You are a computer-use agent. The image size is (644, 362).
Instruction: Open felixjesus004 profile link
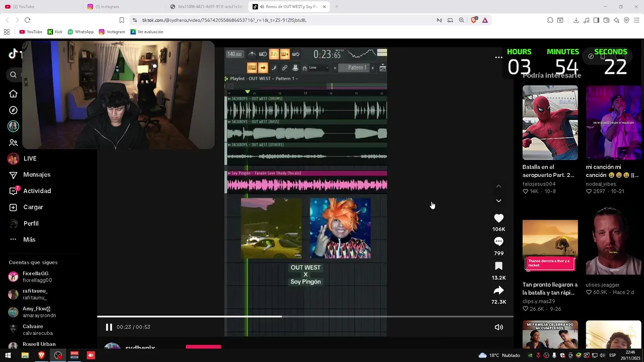pyautogui.click(x=539, y=184)
